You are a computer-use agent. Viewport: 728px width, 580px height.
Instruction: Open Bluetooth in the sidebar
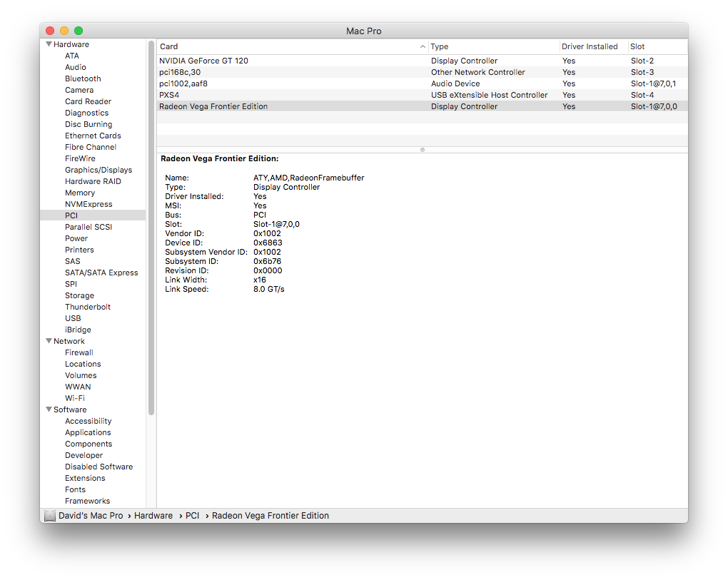(83, 78)
